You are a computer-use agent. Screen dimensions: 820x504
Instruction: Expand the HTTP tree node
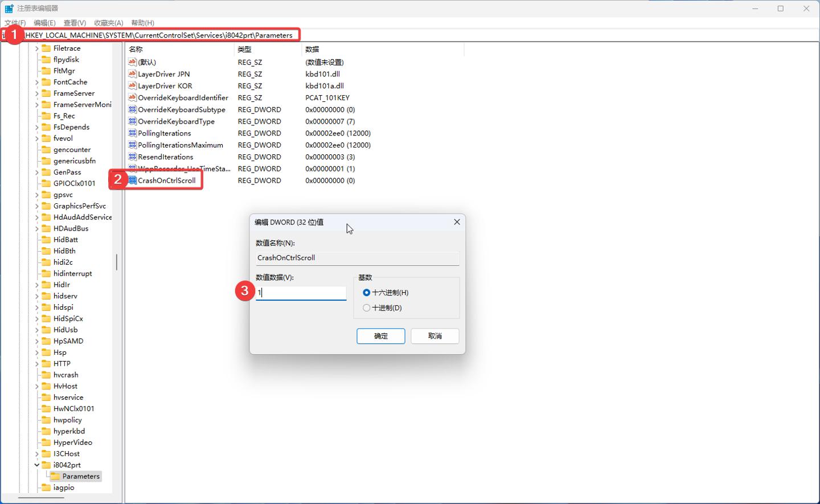pos(37,363)
